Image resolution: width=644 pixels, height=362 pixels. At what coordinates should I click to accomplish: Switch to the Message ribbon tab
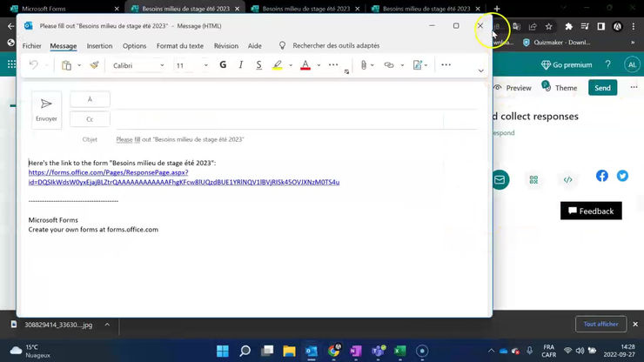[x=64, y=45]
